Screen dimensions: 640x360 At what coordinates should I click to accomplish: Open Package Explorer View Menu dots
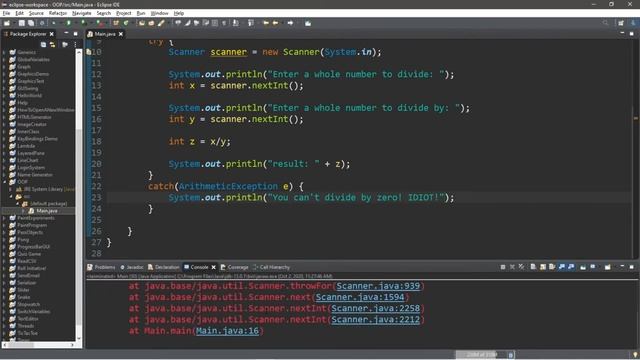point(76,44)
